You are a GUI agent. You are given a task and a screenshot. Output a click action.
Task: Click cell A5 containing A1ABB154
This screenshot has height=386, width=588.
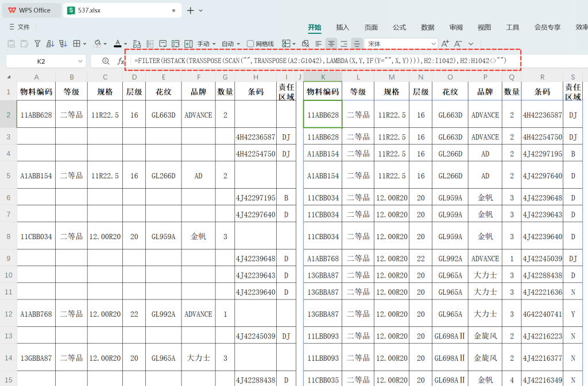(36, 176)
